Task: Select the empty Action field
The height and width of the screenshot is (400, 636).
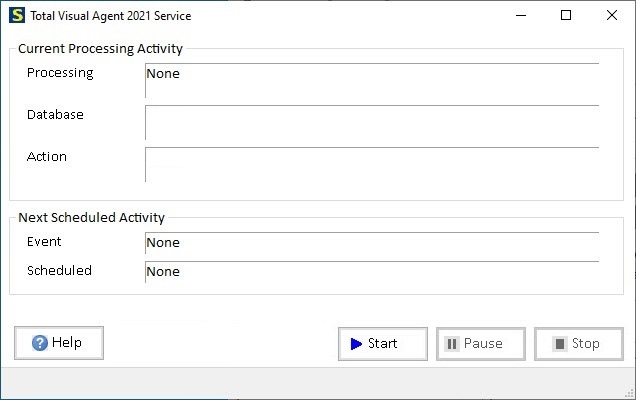Action: click(x=371, y=164)
